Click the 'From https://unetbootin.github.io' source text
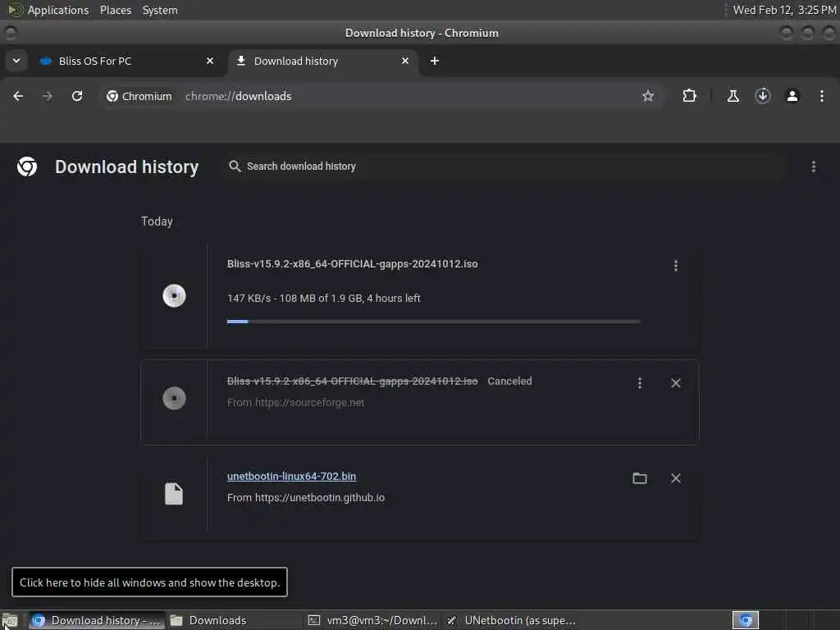Screen dimensions: 840x630 pos(306,498)
